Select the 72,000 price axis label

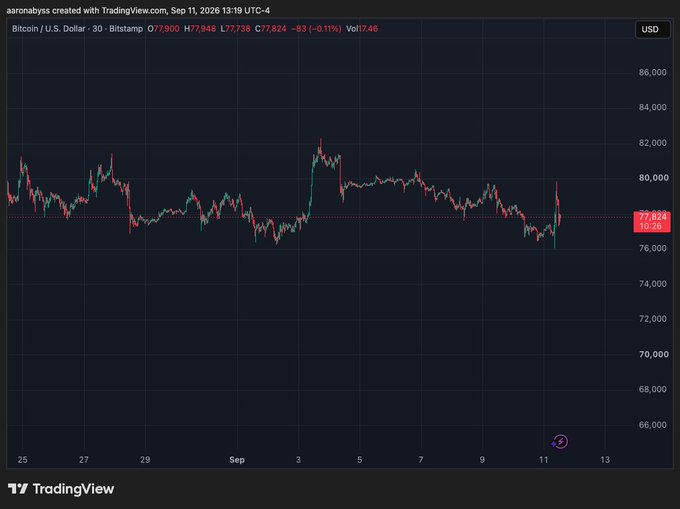point(652,319)
